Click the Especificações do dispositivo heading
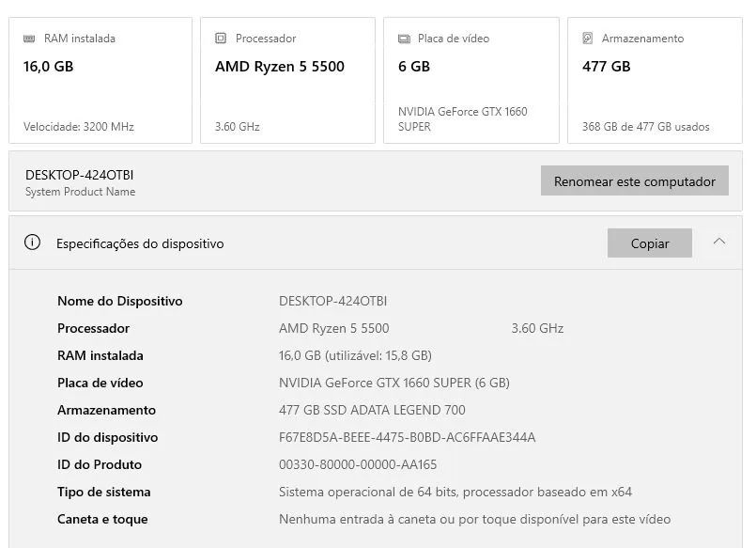756x548 pixels. click(x=140, y=243)
